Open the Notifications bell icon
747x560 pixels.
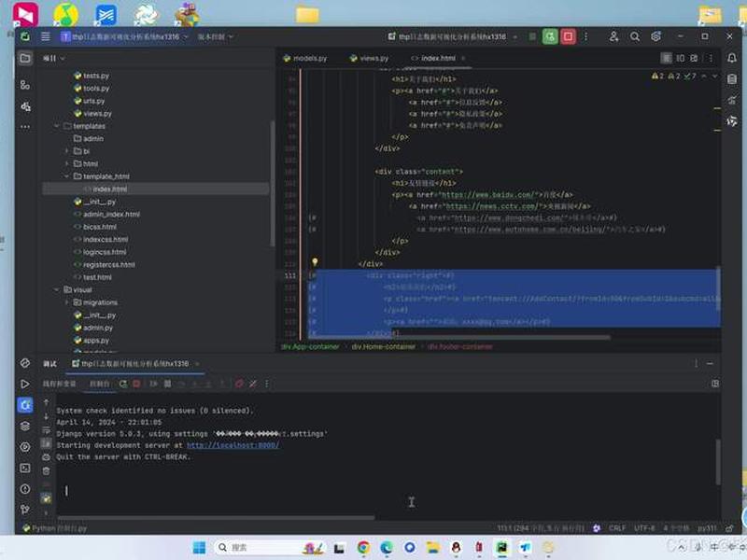click(x=732, y=58)
